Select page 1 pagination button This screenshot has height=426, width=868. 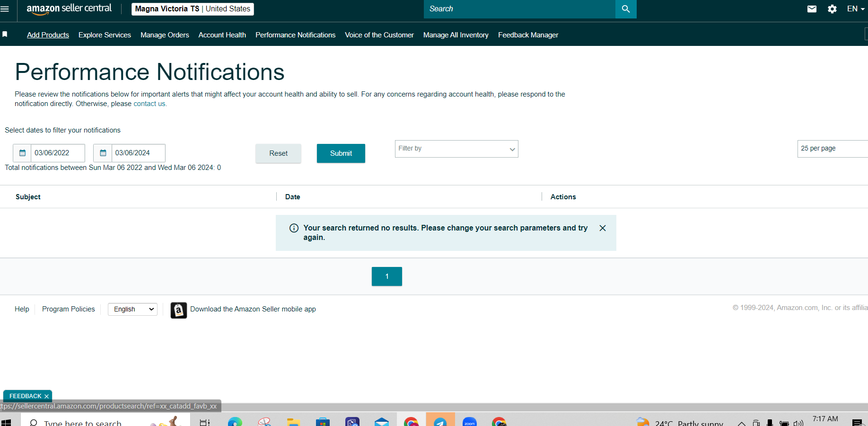[387, 276]
